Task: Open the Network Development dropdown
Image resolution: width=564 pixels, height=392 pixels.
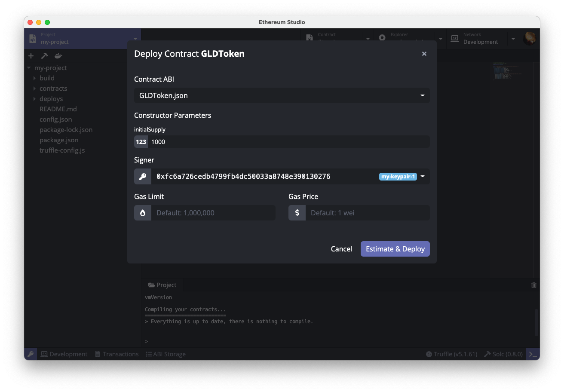Action: (513, 39)
